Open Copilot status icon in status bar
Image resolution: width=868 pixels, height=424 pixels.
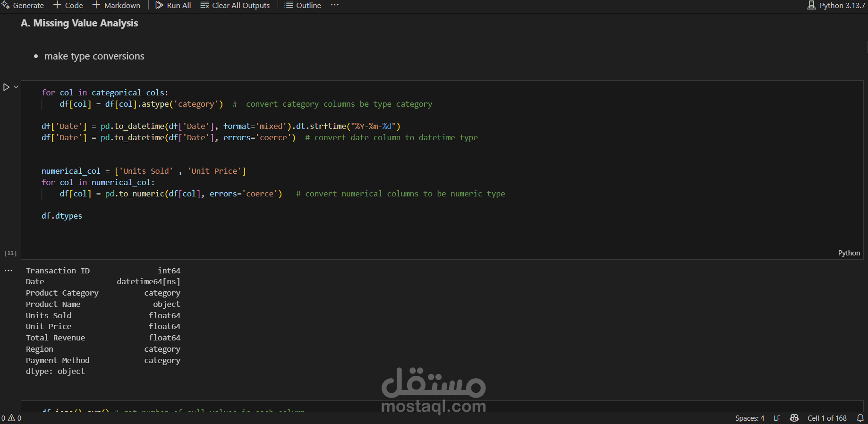[x=794, y=418]
